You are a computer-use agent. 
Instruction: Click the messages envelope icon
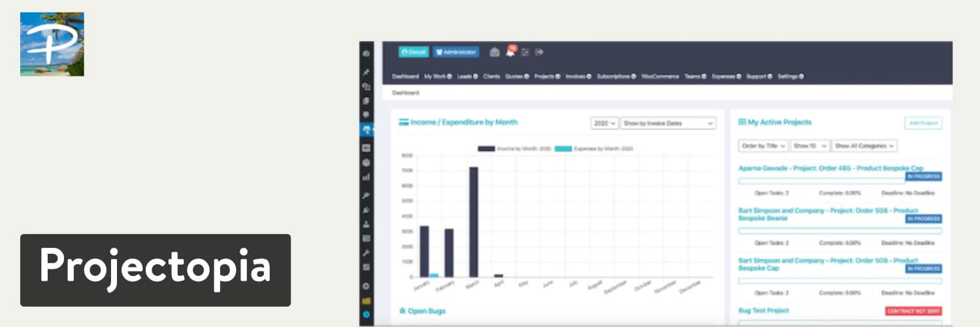click(495, 52)
